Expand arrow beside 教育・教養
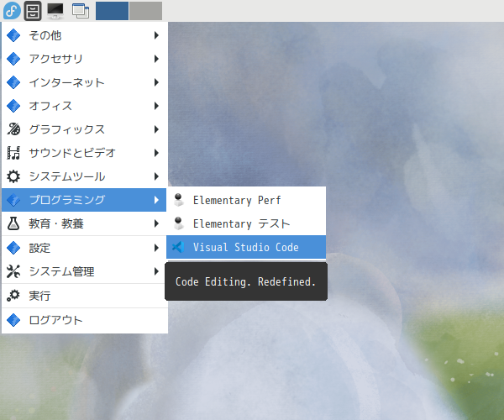Viewport: 504px width, 420px height. pos(156,223)
